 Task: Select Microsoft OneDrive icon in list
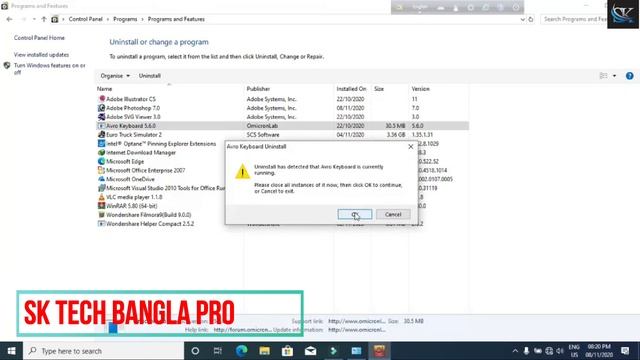[x=102, y=179]
